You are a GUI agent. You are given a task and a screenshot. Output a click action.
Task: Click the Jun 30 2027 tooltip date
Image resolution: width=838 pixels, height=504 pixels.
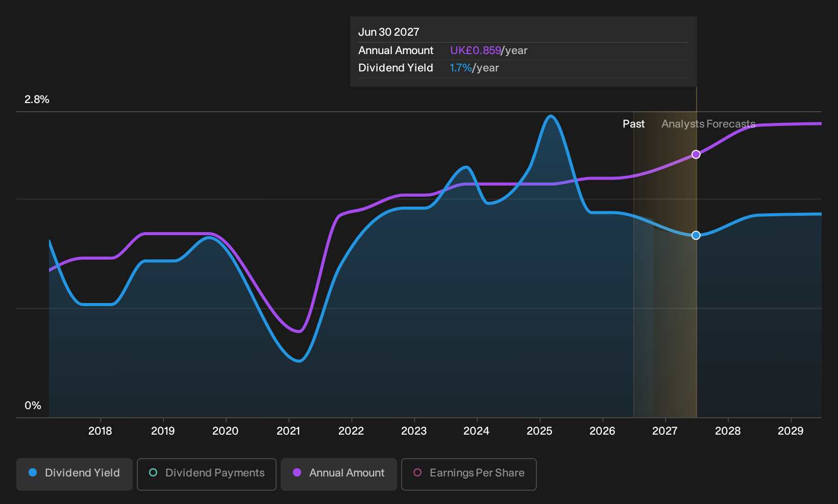pyautogui.click(x=389, y=32)
